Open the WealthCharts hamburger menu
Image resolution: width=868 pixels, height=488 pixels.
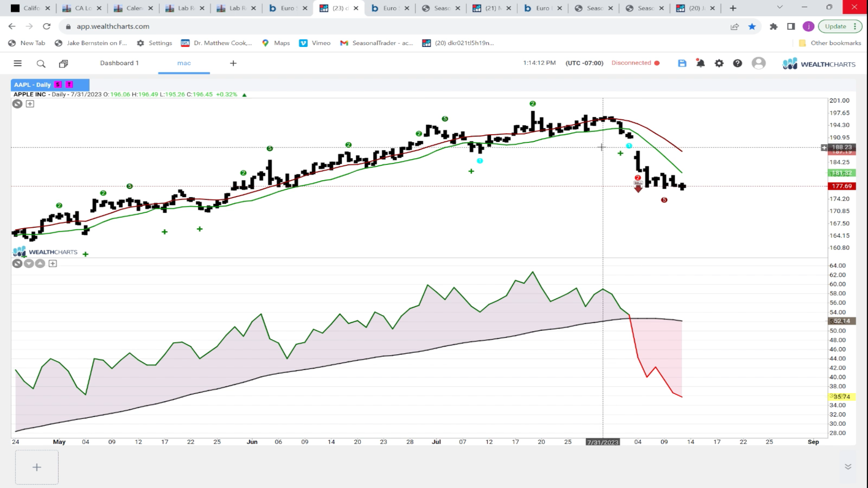click(x=18, y=63)
